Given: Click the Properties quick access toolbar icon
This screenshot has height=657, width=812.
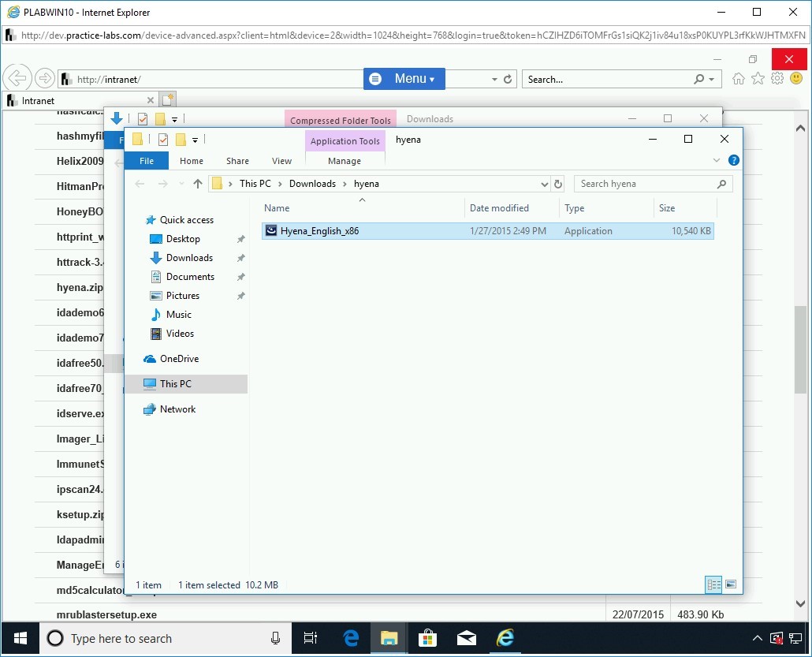Looking at the screenshot, I should tap(163, 140).
